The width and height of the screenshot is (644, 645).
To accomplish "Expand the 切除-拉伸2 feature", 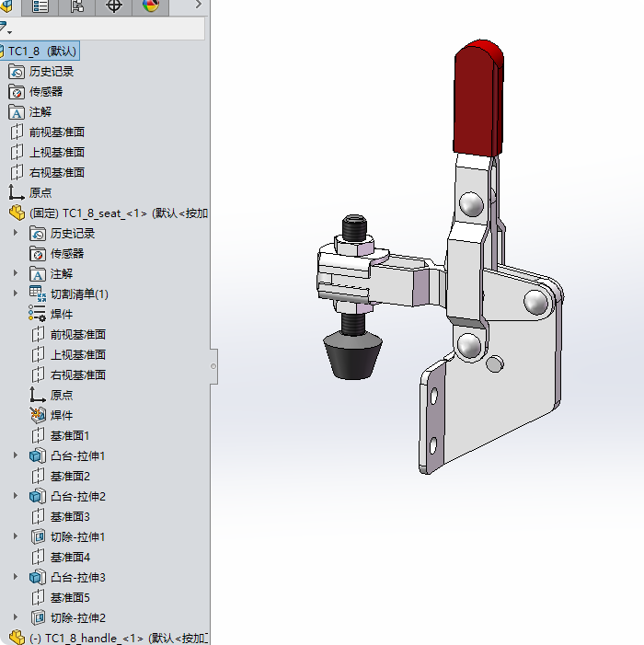I will pos(16,616).
